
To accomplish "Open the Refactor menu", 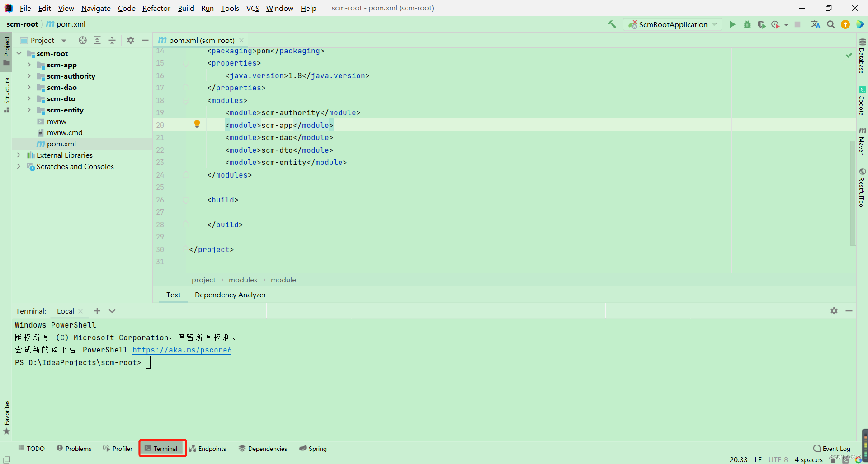I will [156, 8].
